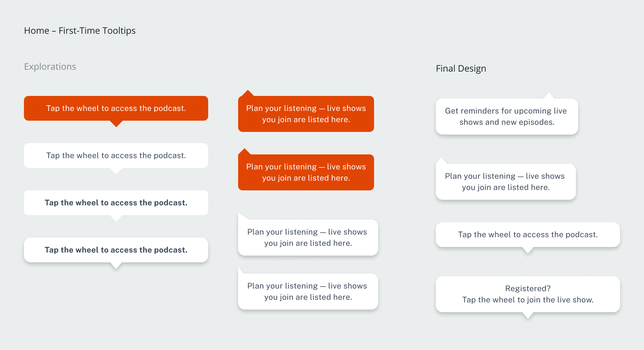Click the up pointer on the "Get reminders" tooltip
Image resolution: width=644 pixels, height=350 pixels.
(x=549, y=96)
